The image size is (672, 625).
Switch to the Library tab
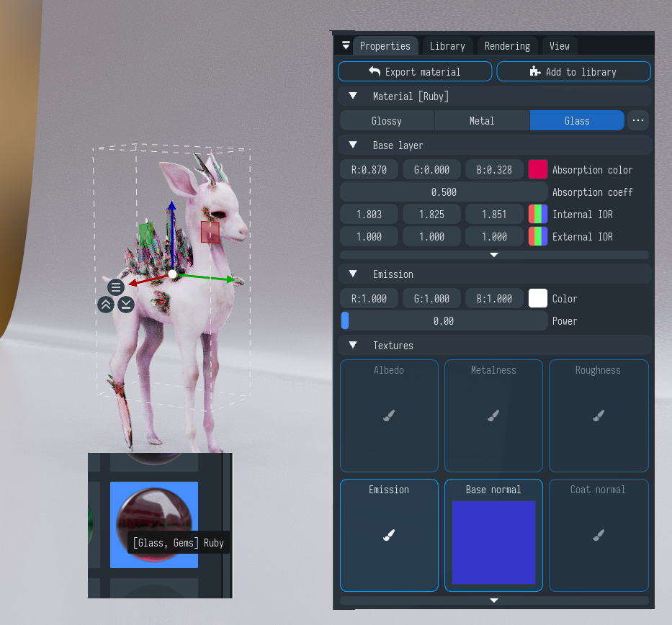coord(447,46)
